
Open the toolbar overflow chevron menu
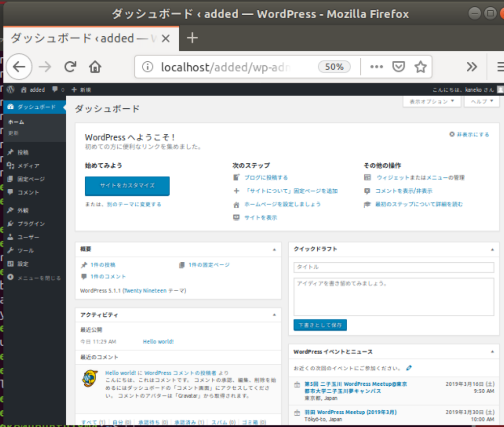(472, 67)
